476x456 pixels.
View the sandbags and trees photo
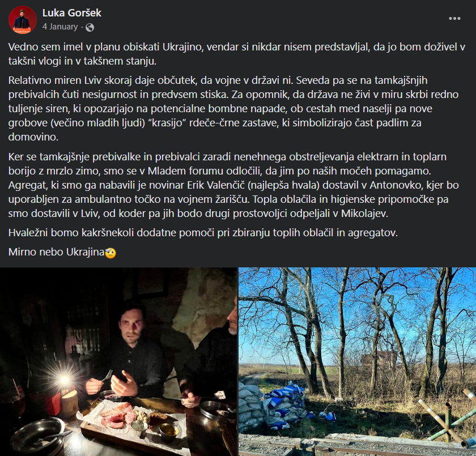click(358, 361)
